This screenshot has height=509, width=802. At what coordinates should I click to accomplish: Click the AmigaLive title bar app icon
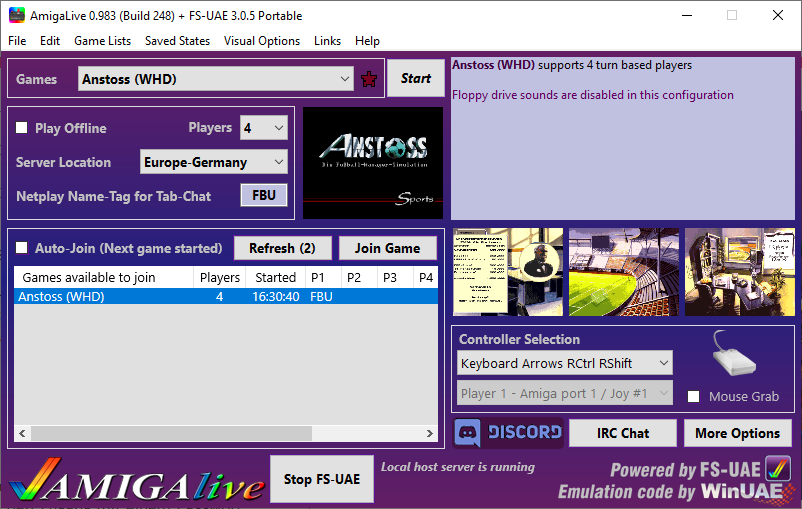pos(16,15)
